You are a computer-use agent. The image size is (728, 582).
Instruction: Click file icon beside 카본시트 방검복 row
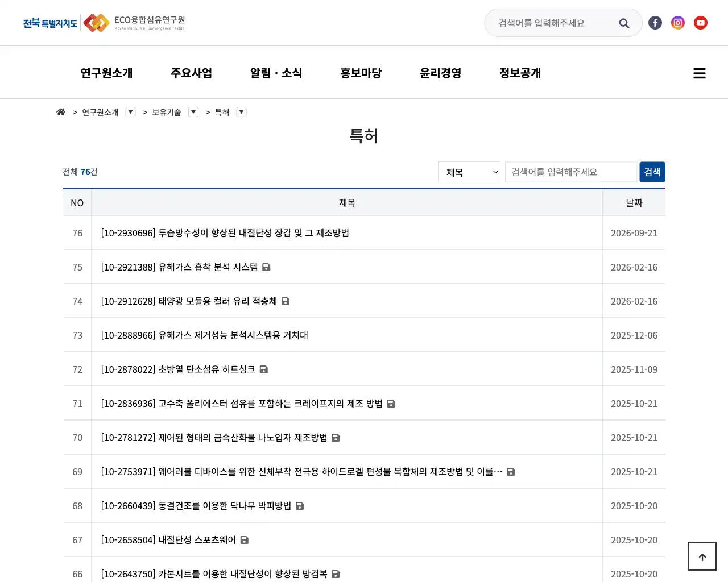(x=336, y=574)
